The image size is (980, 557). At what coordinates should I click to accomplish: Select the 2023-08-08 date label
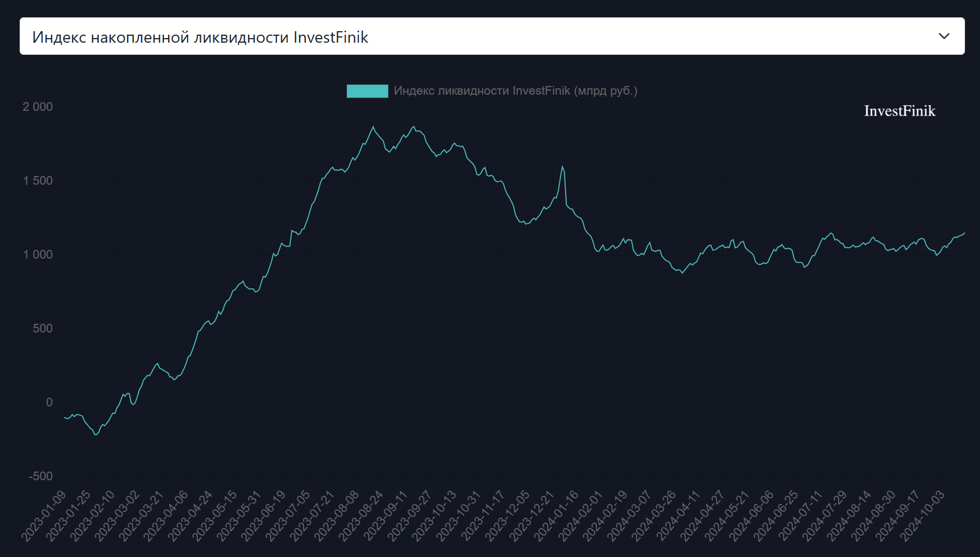pyautogui.click(x=336, y=516)
